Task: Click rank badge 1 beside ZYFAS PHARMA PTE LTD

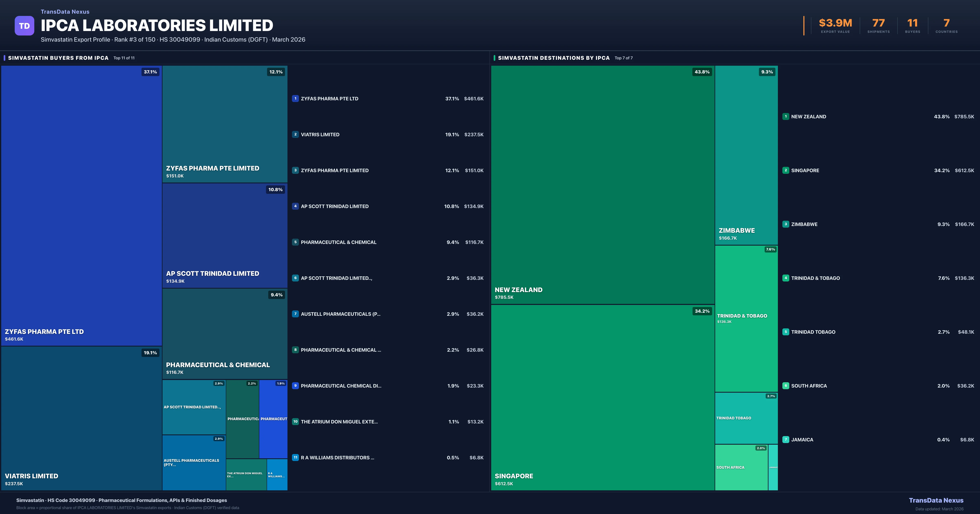Action: click(x=295, y=99)
